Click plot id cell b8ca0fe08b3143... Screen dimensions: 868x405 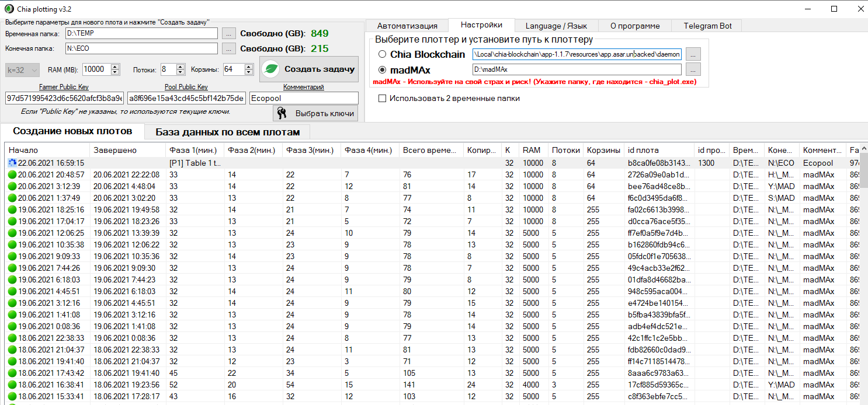659,163
